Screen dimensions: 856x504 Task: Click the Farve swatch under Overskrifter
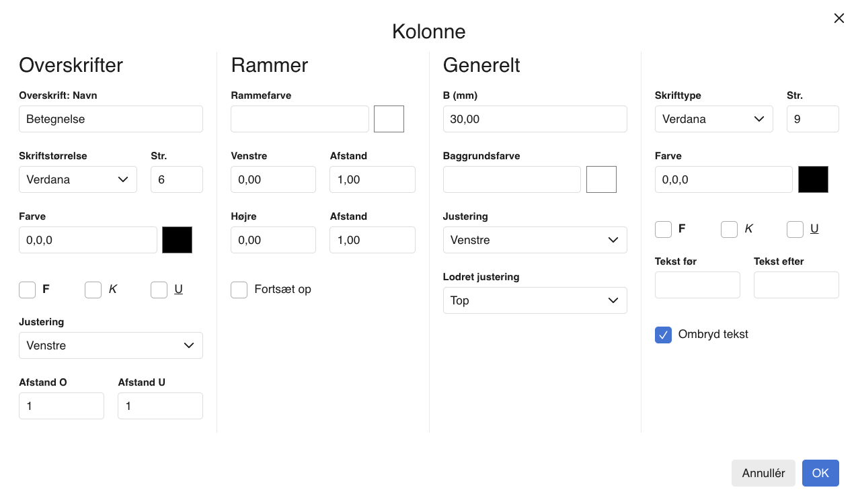coord(177,240)
